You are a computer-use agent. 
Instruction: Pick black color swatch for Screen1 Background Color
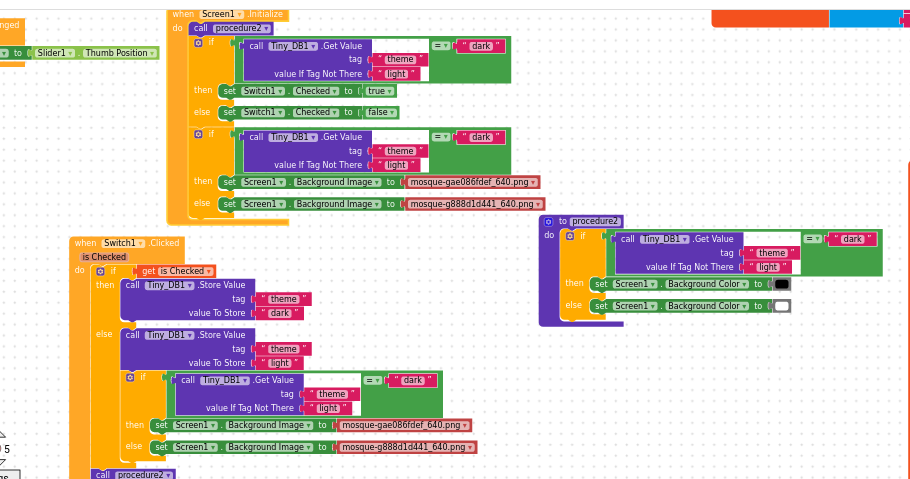pyautogui.click(x=782, y=284)
